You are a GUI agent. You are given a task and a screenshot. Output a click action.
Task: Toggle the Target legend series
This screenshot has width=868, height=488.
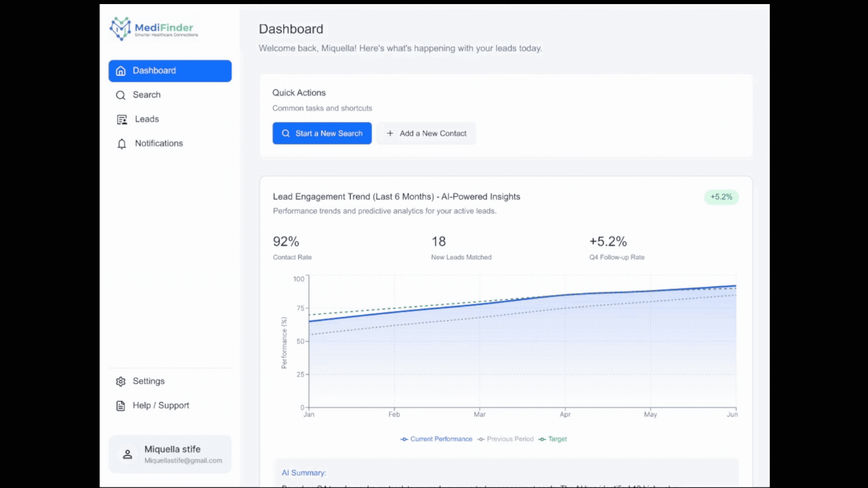pyautogui.click(x=553, y=439)
